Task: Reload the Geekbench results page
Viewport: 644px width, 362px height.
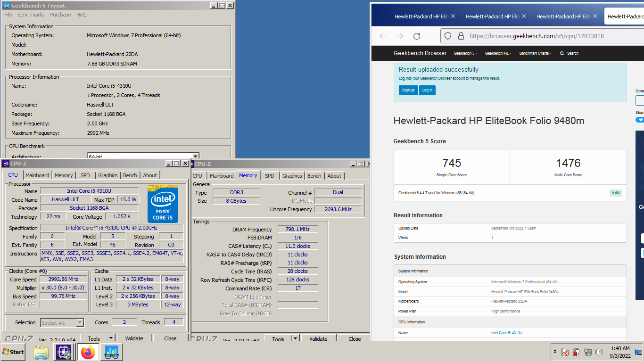Action: coord(417,36)
